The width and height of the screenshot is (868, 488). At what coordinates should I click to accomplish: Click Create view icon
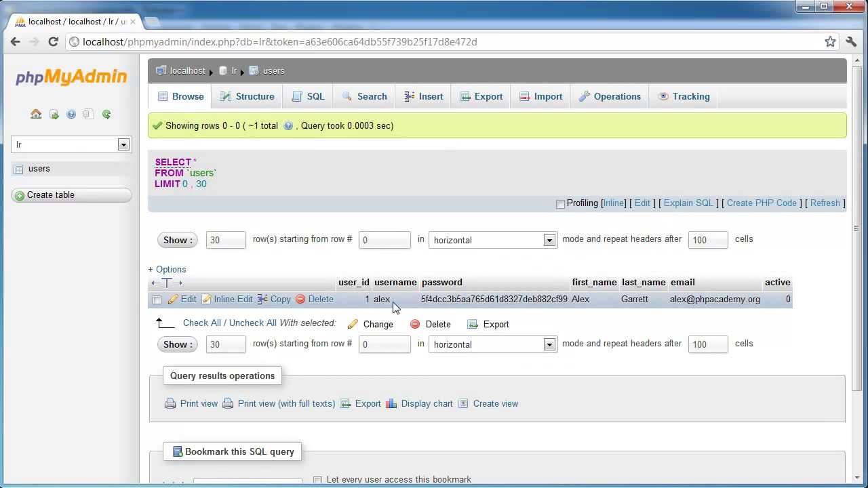463,403
